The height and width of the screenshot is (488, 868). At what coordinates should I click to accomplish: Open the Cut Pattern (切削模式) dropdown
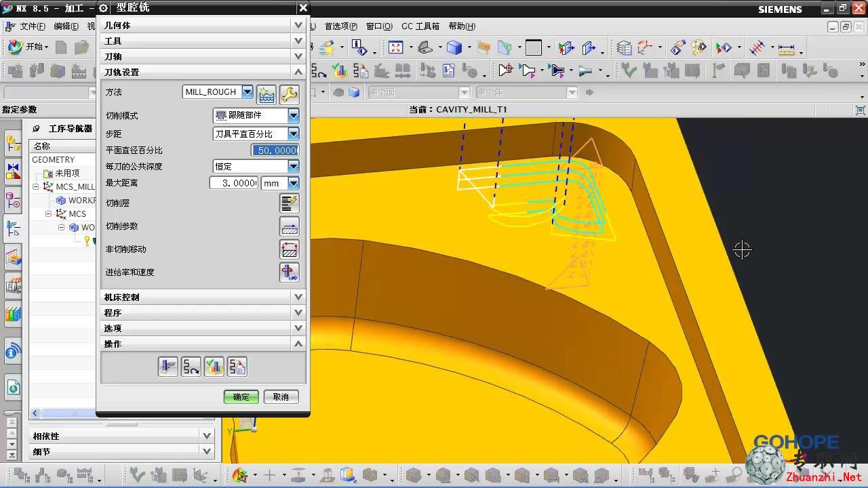293,116
